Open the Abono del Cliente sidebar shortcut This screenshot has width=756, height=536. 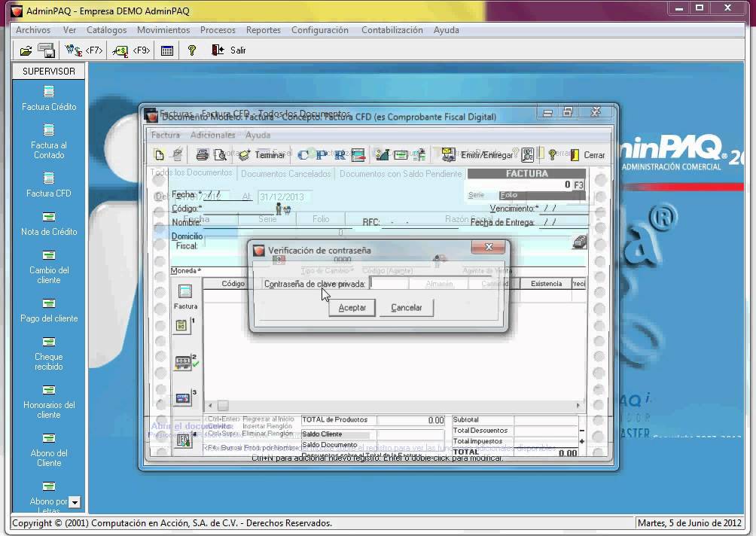49,451
